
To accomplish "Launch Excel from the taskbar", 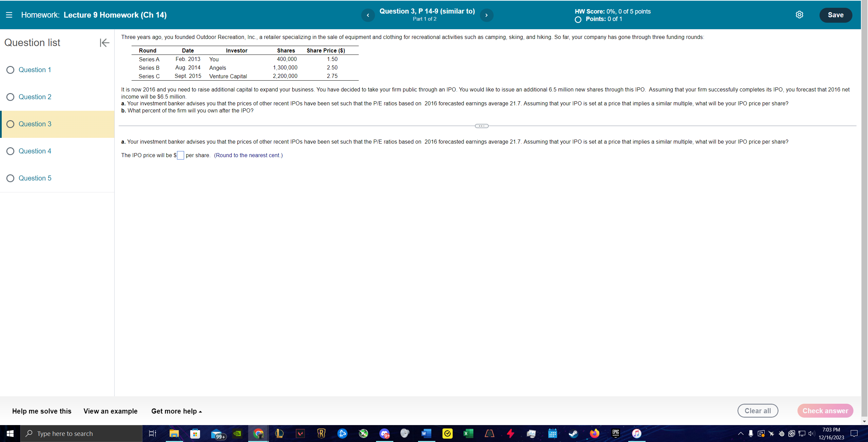I will pos(468,434).
